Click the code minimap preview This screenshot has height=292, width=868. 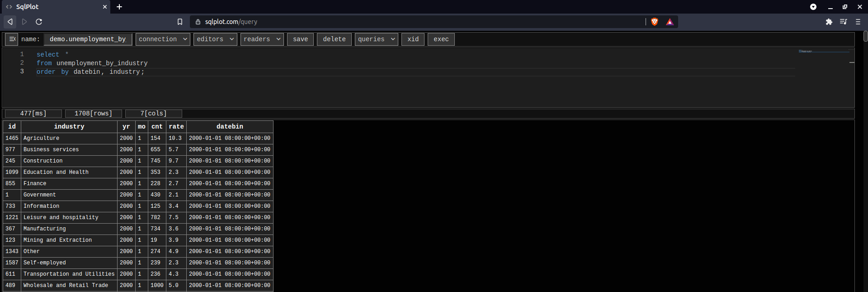pos(824,52)
